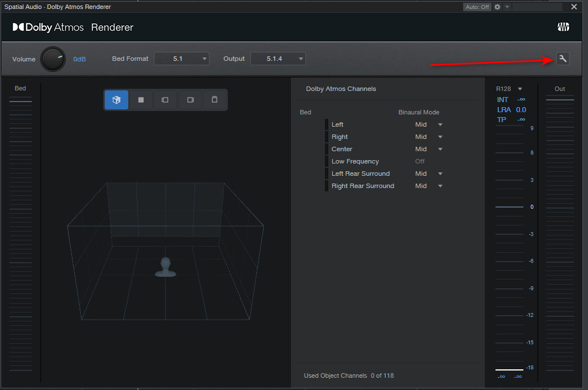Viewport: 588px width, 390px height.
Task: Click the Binaural Mode column header
Action: tap(419, 112)
